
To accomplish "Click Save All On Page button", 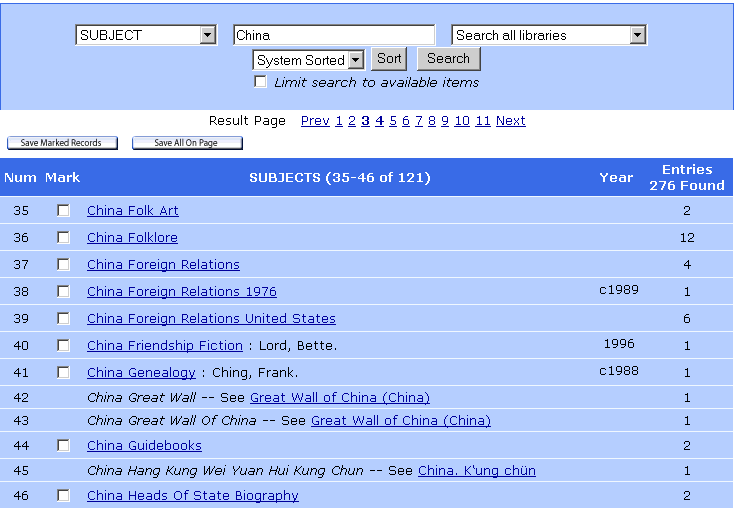I will [x=187, y=143].
